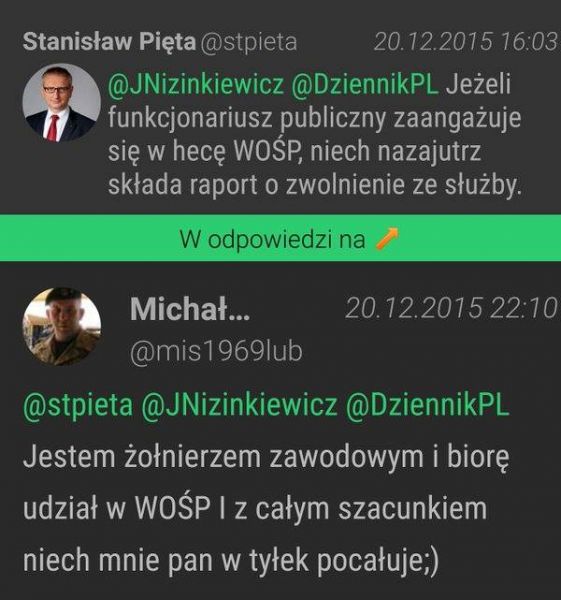Screen dimensions: 561x600
Task: Select the reply tweet's text about żołnierzem
Action: coord(266,508)
